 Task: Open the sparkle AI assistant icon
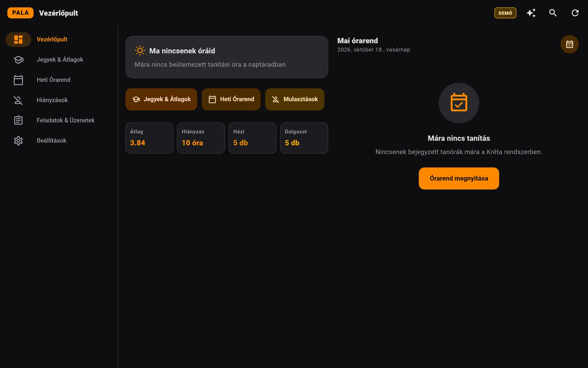pyautogui.click(x=531, y=13)
